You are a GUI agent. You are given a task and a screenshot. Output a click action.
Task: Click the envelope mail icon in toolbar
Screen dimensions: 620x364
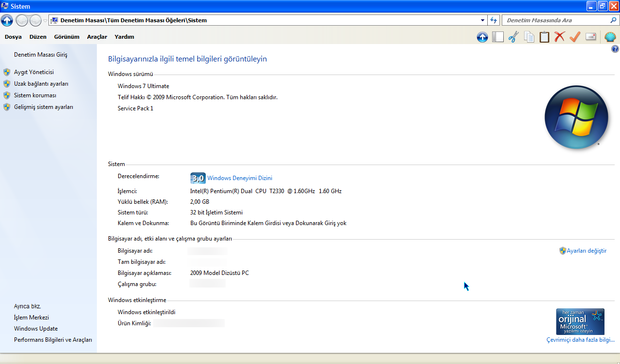591,37
